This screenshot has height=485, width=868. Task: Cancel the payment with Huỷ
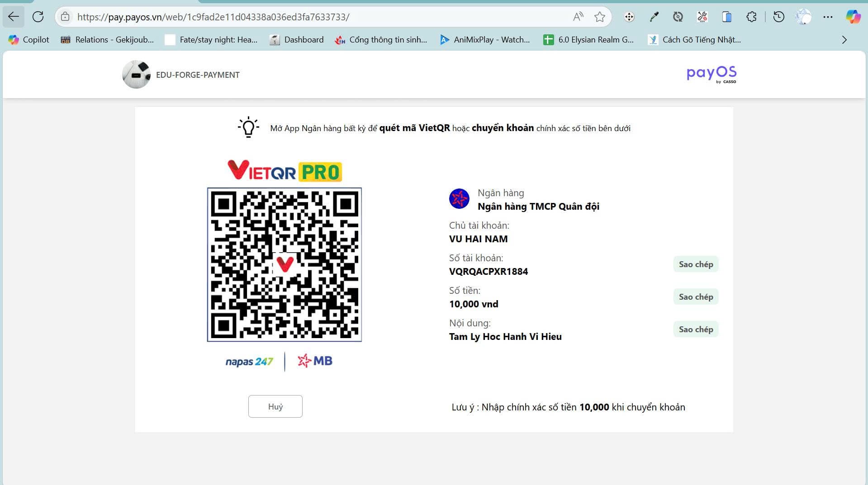click(x=275, y=406)
